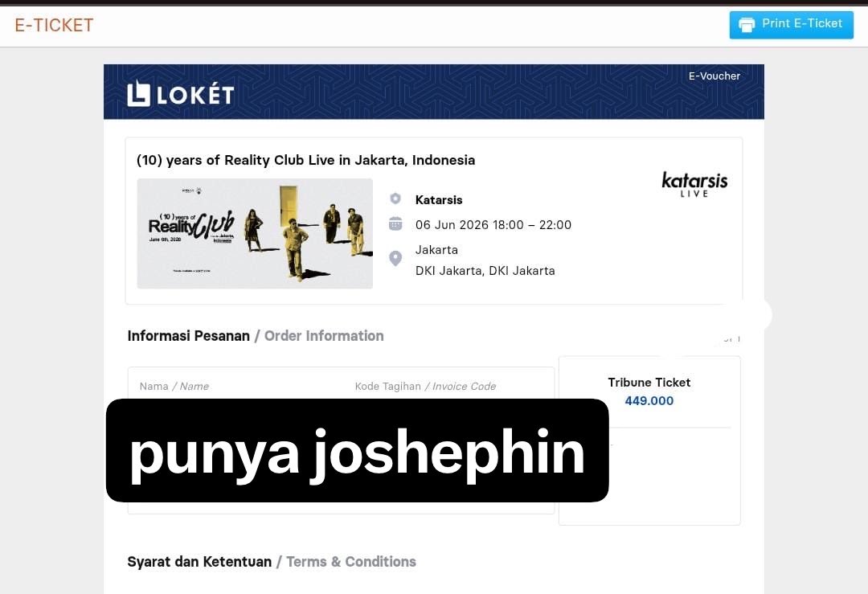
Task: Click the E-Voucher label in the banner
Action: click(714, 76)
